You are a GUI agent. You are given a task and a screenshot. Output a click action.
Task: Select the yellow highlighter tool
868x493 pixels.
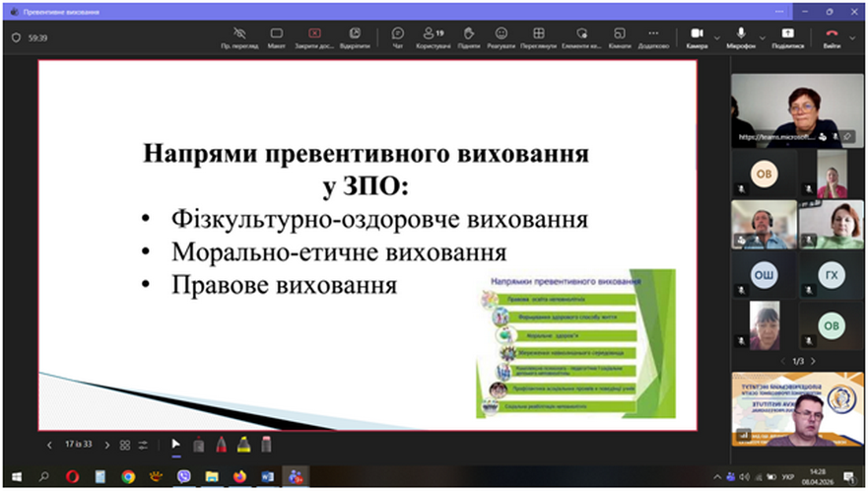pyautogui.click(x=243, y=445)
